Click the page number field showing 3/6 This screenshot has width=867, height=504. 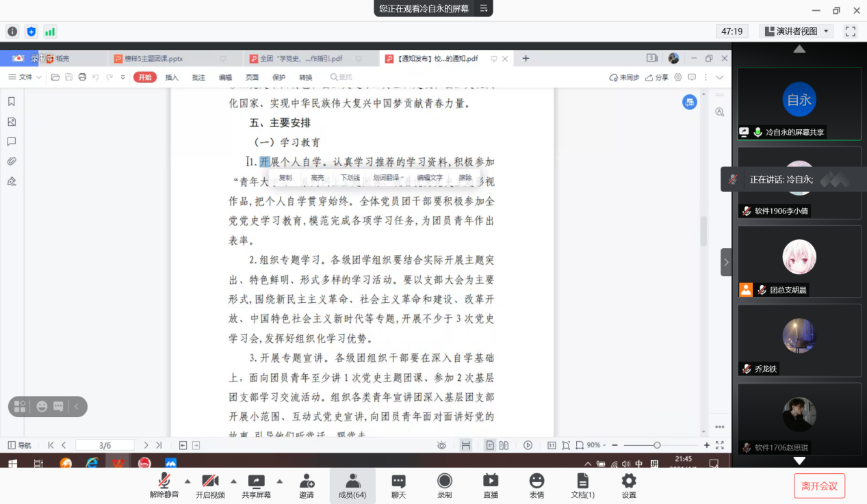pyautogui.click(x=104, y=445)
